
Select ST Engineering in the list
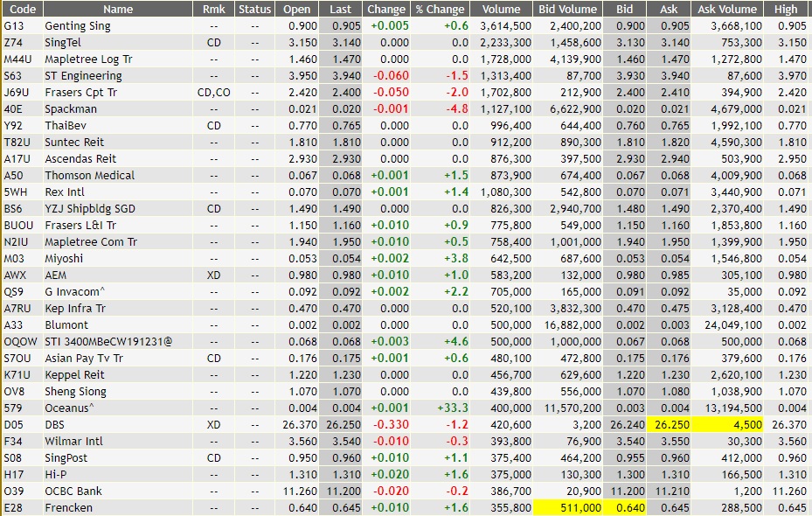pyautogui.click(x=83, y=75)
